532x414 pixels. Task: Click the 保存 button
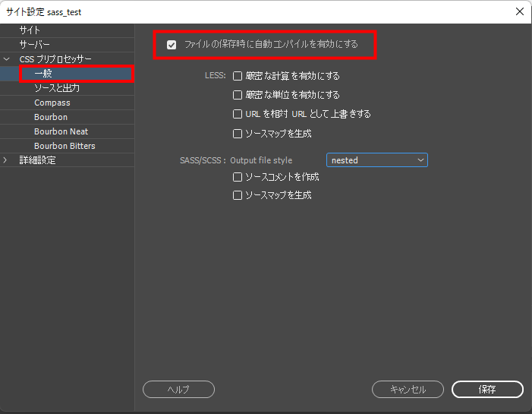click(x=487, y=389)
